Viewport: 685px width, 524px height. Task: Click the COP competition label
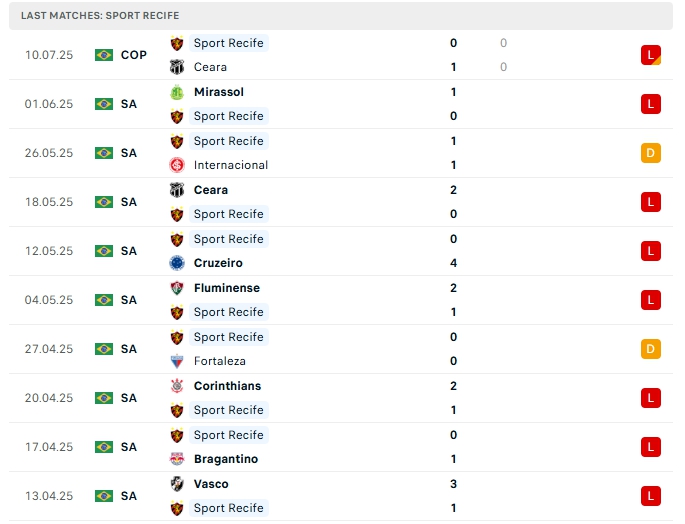point(134,55)
